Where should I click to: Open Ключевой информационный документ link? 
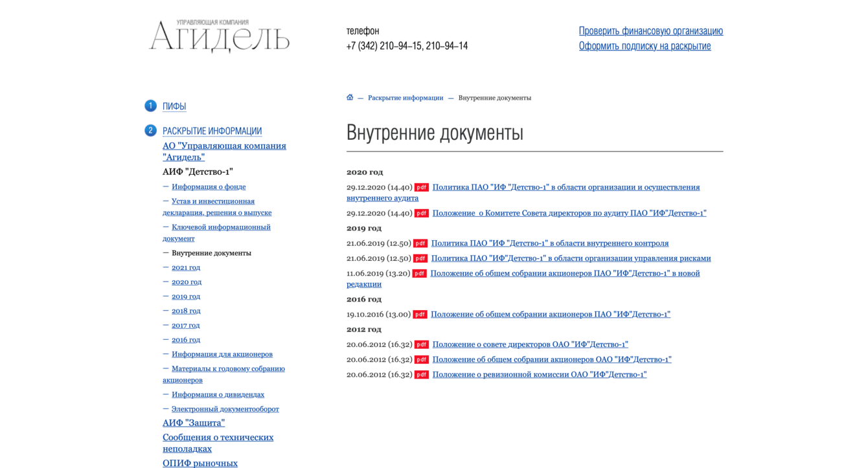(x=216, y=232)
